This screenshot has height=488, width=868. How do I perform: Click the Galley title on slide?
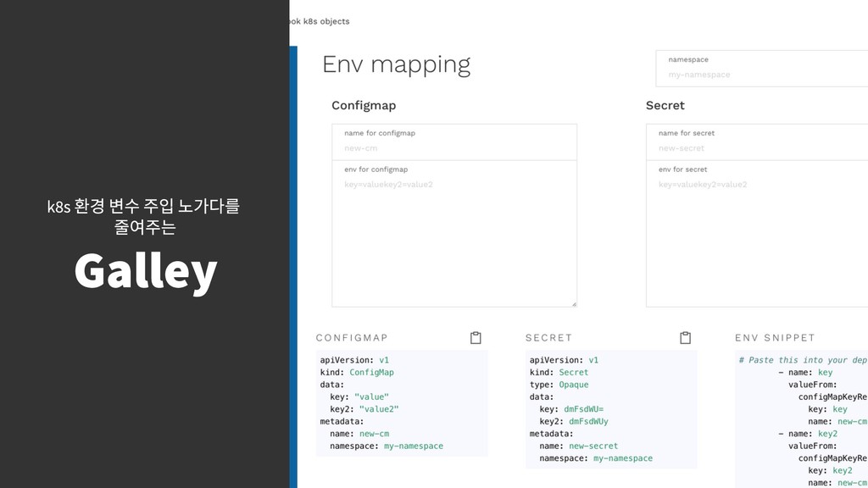[146, 272]
